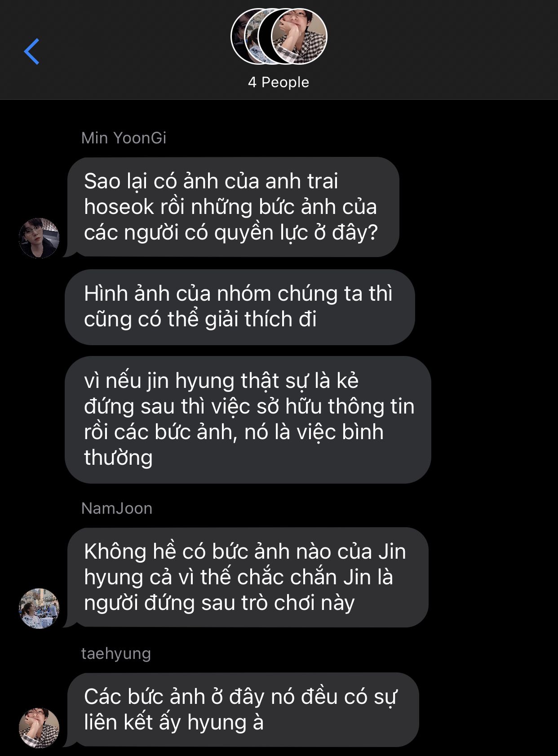Tap the checkered-shirt avatar in group header

coord(299,36)
